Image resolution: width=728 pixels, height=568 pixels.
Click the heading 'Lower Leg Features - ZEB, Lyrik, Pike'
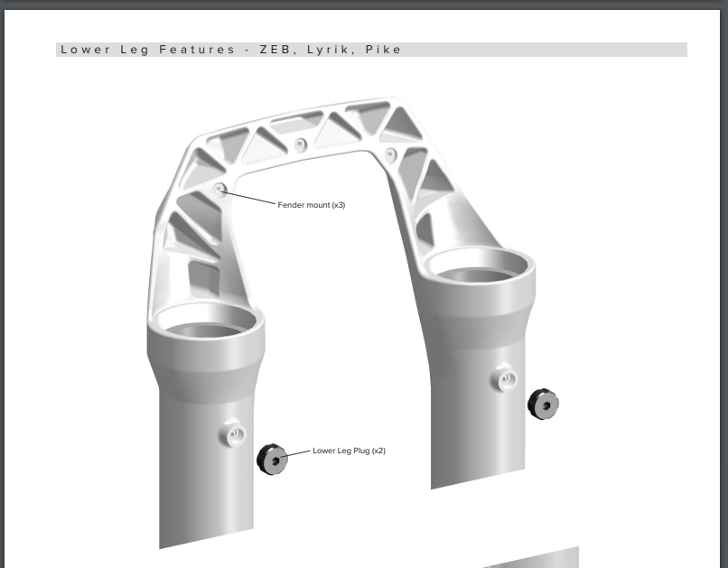tap(230, 50)
